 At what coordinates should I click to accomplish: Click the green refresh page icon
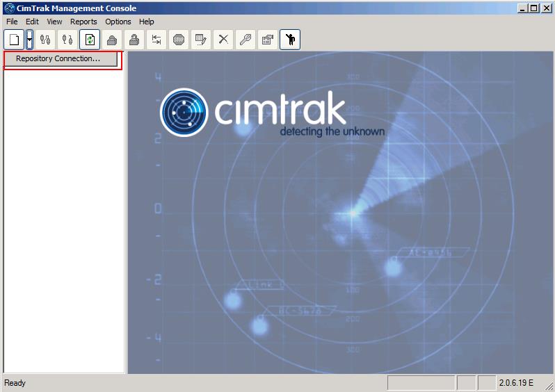click(89, 40)
